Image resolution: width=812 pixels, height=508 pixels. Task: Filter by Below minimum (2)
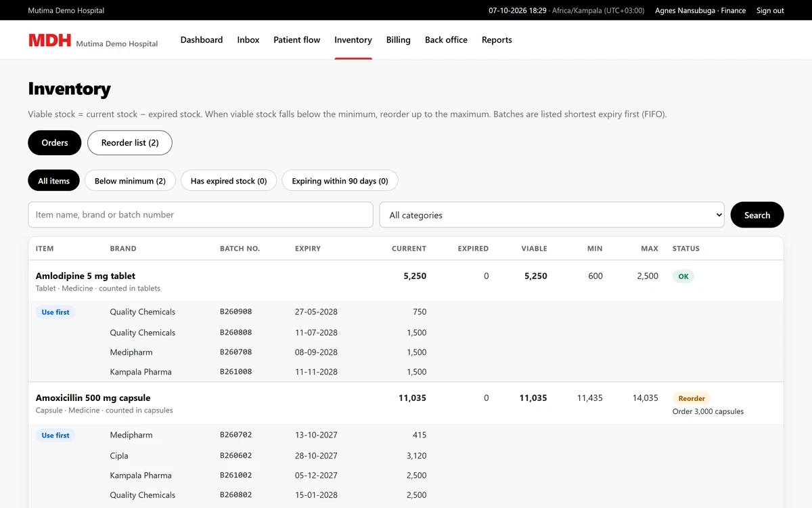[130, 181]
